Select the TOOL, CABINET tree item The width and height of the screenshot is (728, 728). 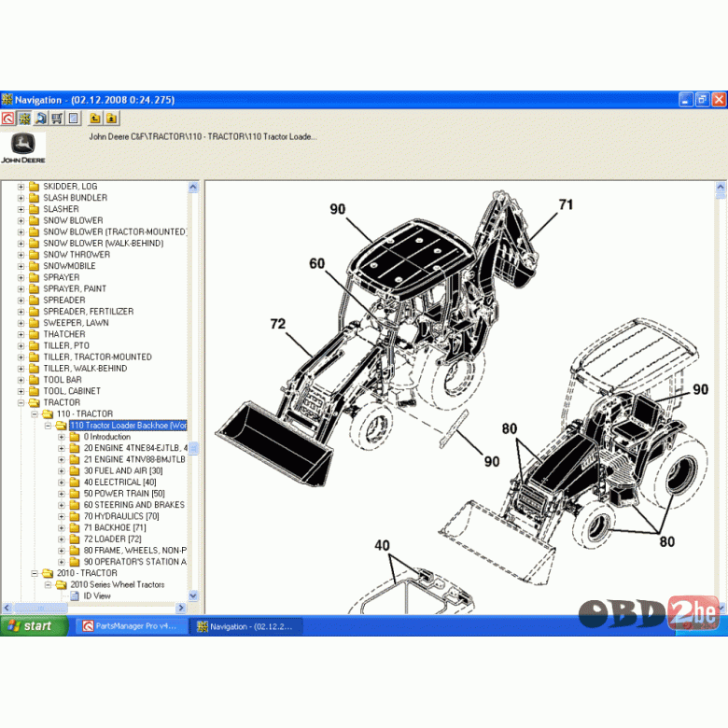tap(72, 391)
